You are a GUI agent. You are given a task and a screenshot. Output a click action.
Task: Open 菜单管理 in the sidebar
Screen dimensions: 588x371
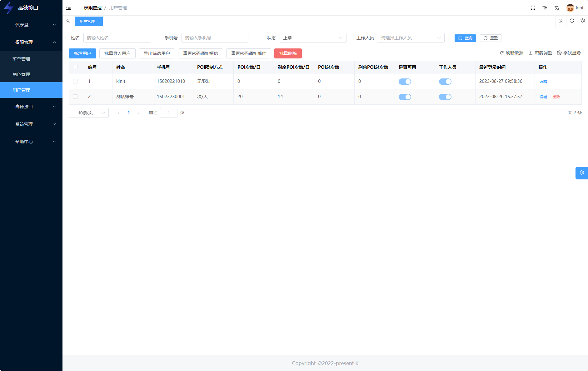click(x=31, y=59)
